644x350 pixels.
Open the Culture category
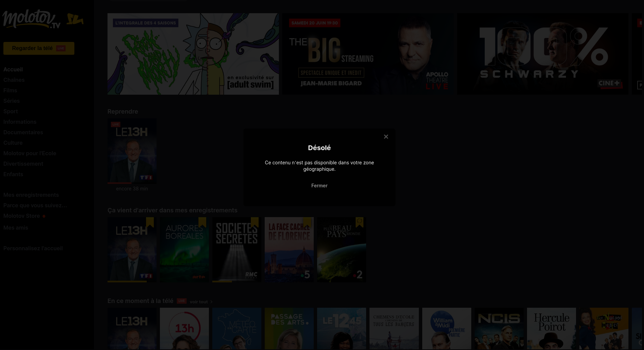(13, 143)
